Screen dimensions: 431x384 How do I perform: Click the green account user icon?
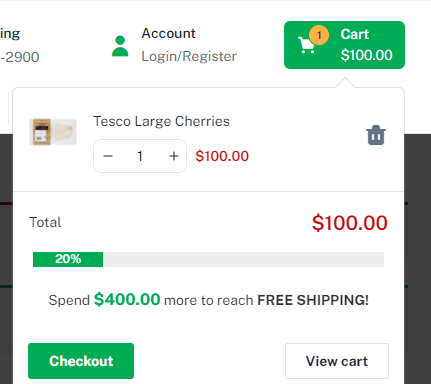[x=120, y=46]
